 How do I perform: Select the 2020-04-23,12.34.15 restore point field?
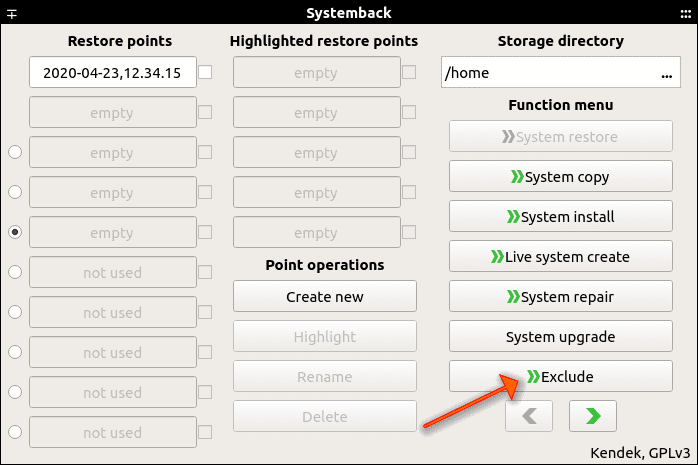113,72
